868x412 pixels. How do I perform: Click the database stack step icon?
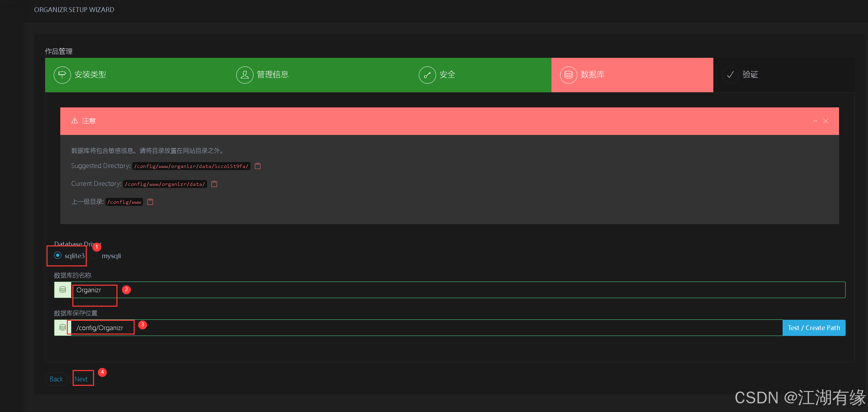click(568, 75)
